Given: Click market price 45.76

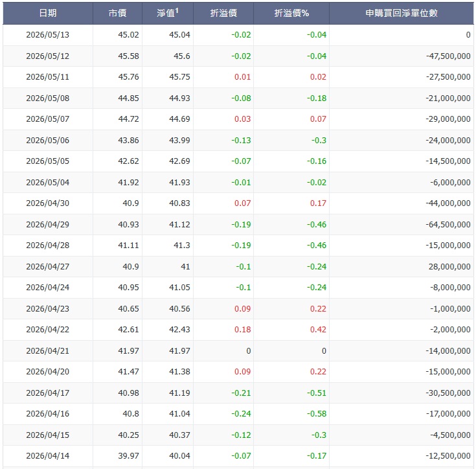Looking at the screenshot, I should pyautogui.click(x=128, y=77).
